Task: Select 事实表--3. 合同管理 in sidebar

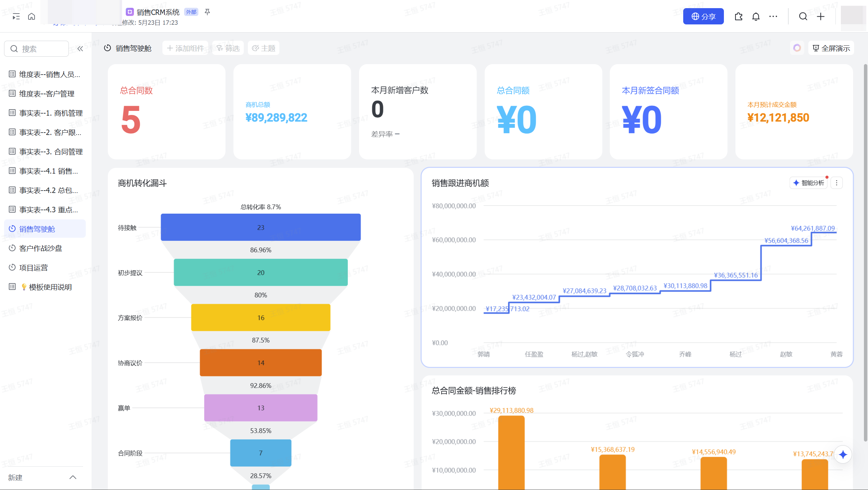Action: pos(51,152)
